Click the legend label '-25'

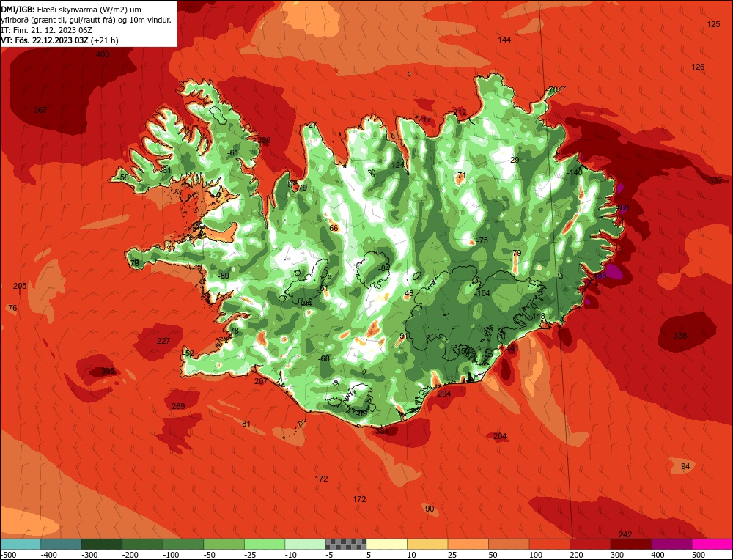pos(251,555)
